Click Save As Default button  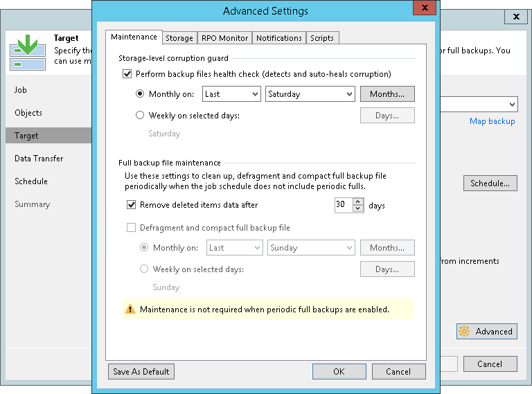point(141,372)
